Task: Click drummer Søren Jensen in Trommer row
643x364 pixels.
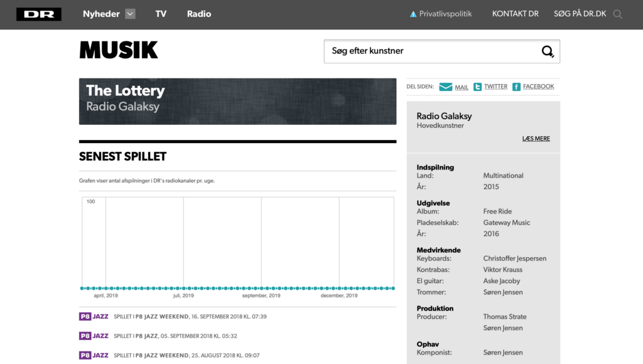Action: [503, 292]
